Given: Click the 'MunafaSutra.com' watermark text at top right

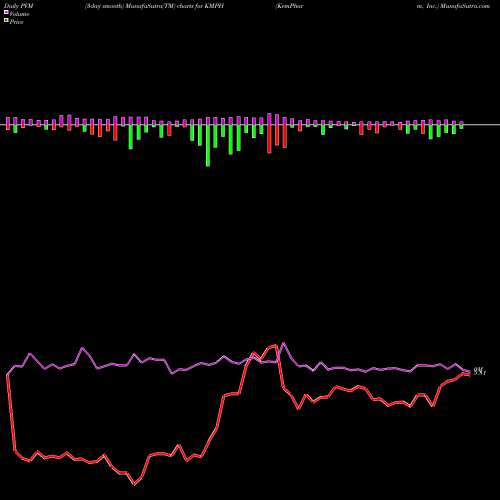Looking at the screenshot, I should [465, 6].
